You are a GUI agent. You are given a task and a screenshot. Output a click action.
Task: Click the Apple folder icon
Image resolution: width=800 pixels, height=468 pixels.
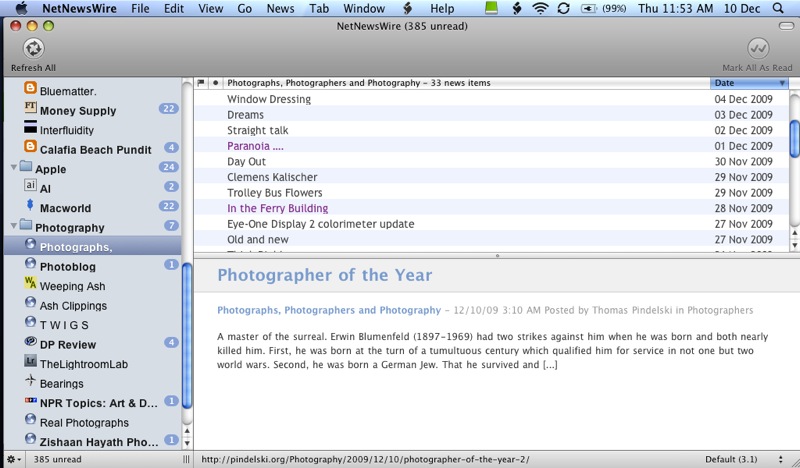[26, 166]
